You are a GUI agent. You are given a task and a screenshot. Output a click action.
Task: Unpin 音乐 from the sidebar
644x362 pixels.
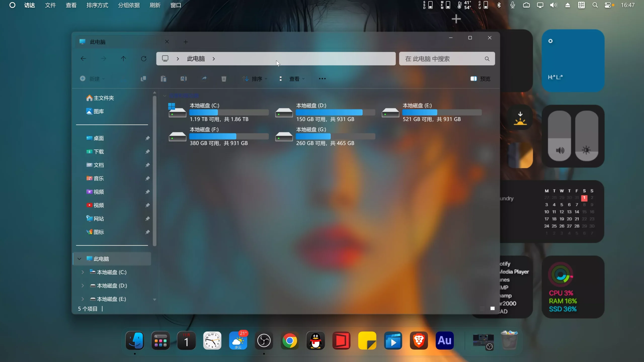[147, 178]
